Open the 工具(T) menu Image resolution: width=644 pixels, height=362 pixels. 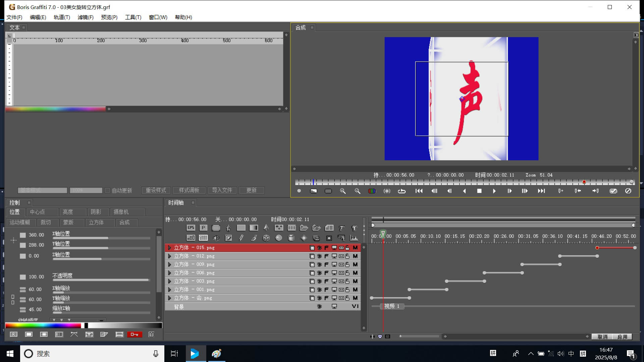pos(133,17)
